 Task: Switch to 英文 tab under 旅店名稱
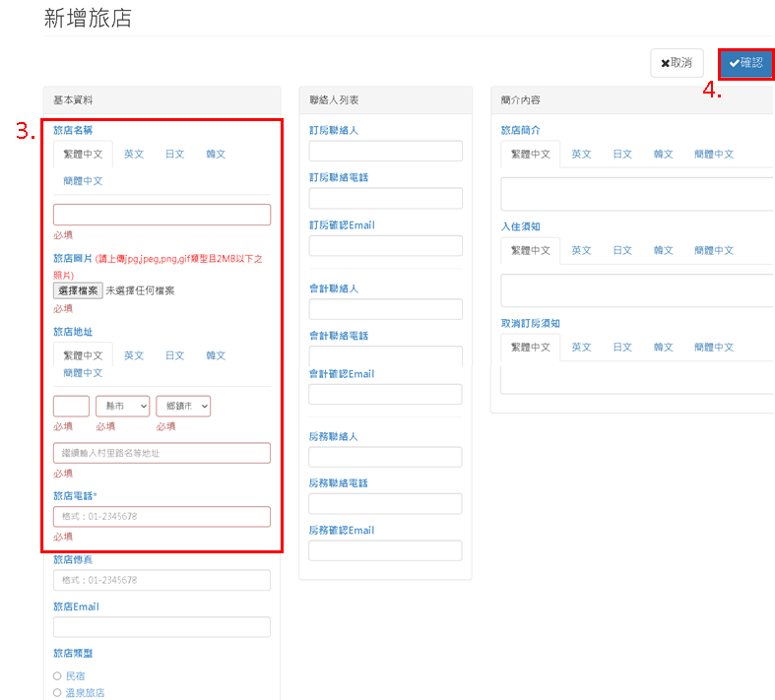point(134,155)
